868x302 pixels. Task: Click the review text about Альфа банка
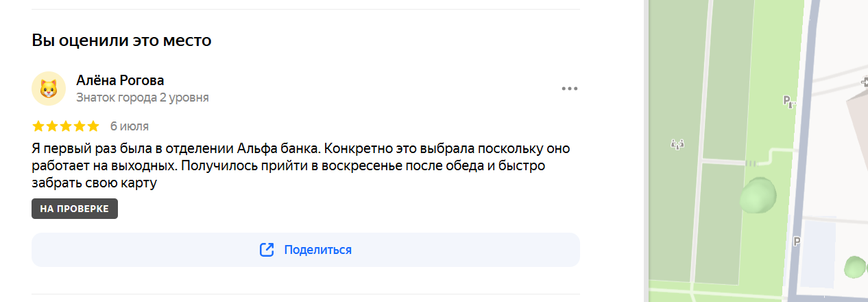[x=301, y=165]
